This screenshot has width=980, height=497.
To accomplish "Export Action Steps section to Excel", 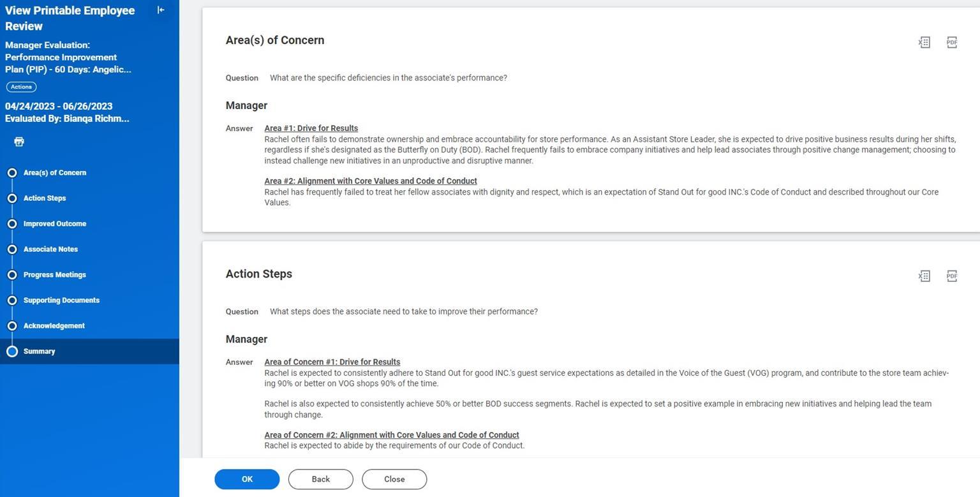I will (x=924, y=276).
